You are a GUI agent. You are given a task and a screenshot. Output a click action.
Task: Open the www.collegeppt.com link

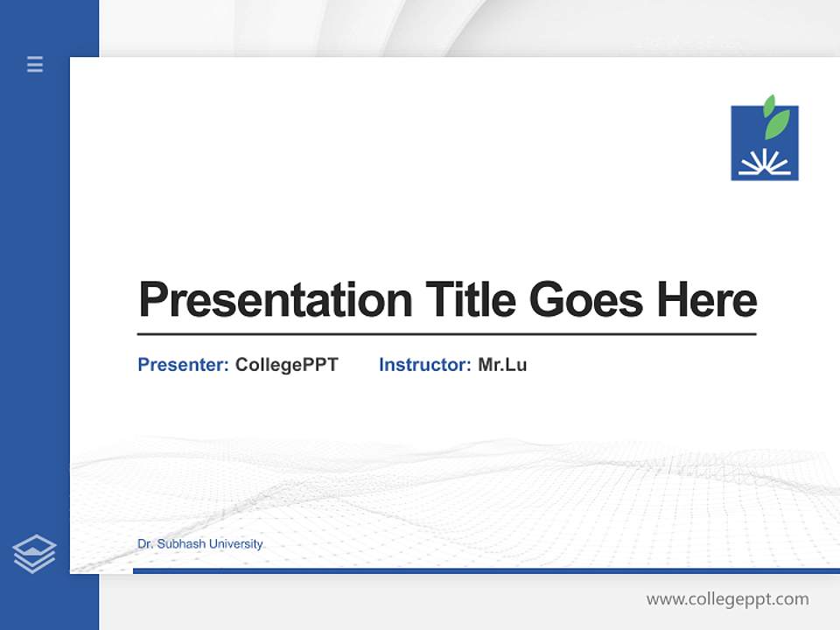pos(727,598)
